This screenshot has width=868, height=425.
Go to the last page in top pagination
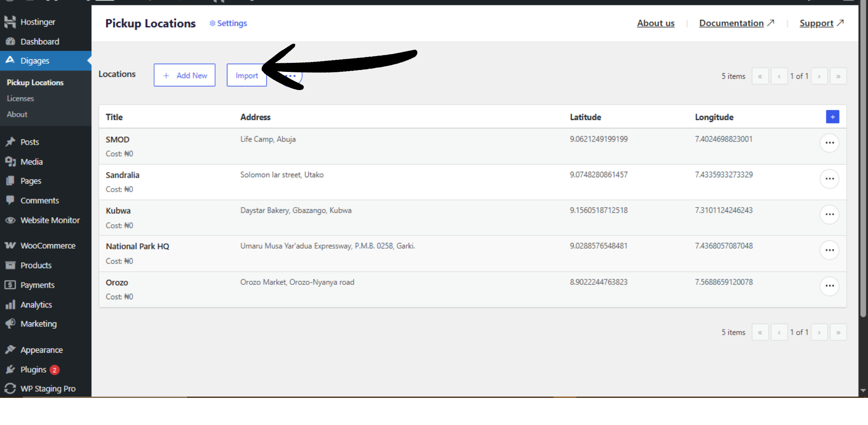838,76
